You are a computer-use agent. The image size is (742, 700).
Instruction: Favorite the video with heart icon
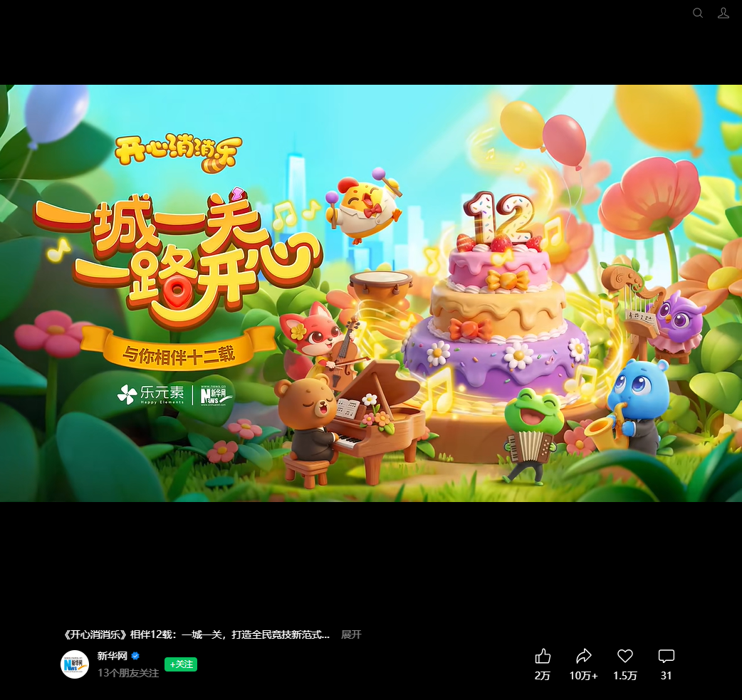tap(625, 656)
